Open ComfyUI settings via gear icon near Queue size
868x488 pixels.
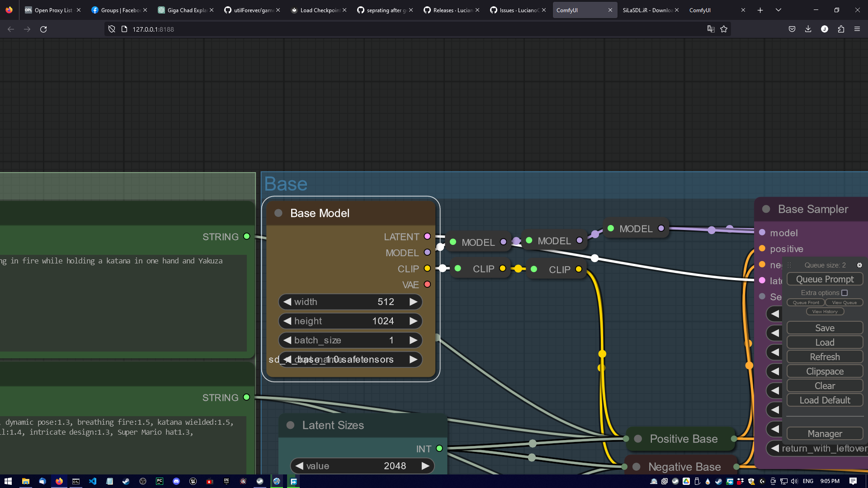point(860,265)
